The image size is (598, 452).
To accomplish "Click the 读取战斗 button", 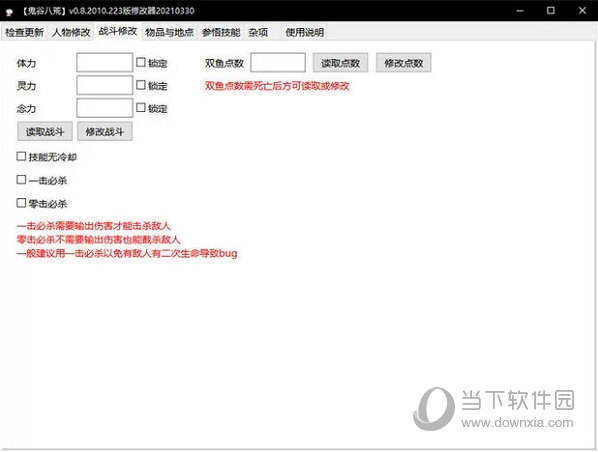I will click(45, 132).
